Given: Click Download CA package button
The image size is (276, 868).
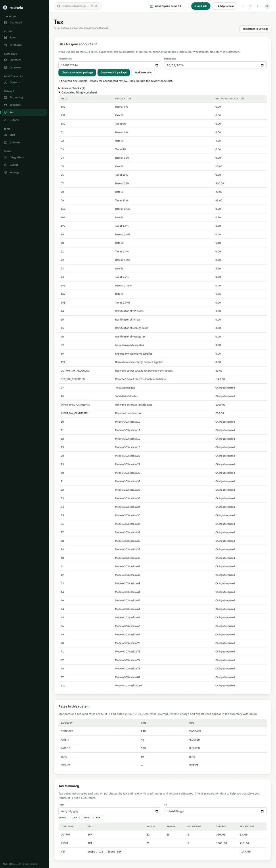Looking at the screenshot, I should [113, 72].
